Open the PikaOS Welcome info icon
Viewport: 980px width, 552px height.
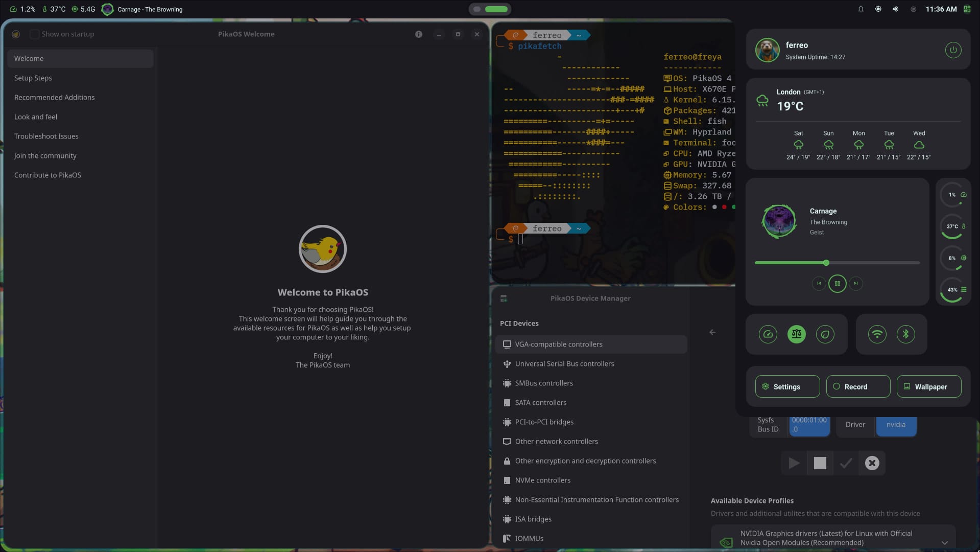click(419, 34)
